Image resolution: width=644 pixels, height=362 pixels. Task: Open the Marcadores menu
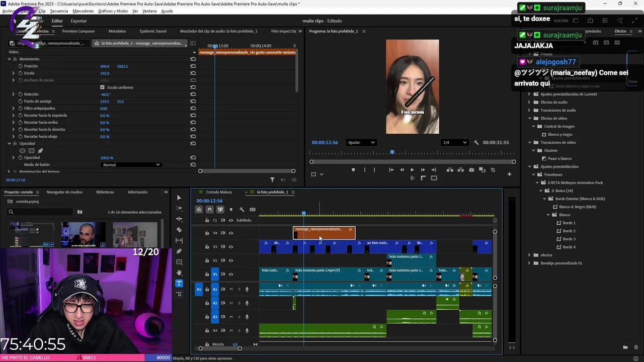83,11
